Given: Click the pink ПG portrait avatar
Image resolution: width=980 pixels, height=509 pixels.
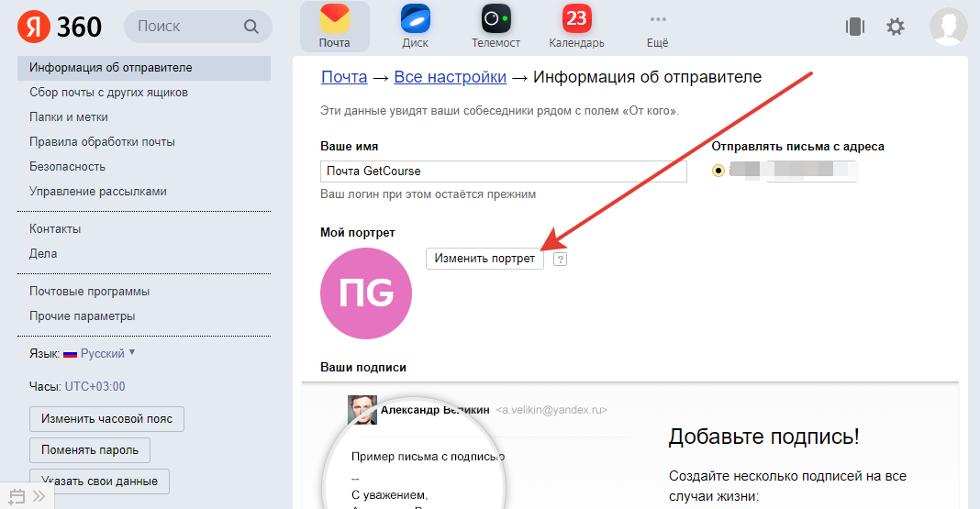Looking at the screenshot, I should pos(365,293).
